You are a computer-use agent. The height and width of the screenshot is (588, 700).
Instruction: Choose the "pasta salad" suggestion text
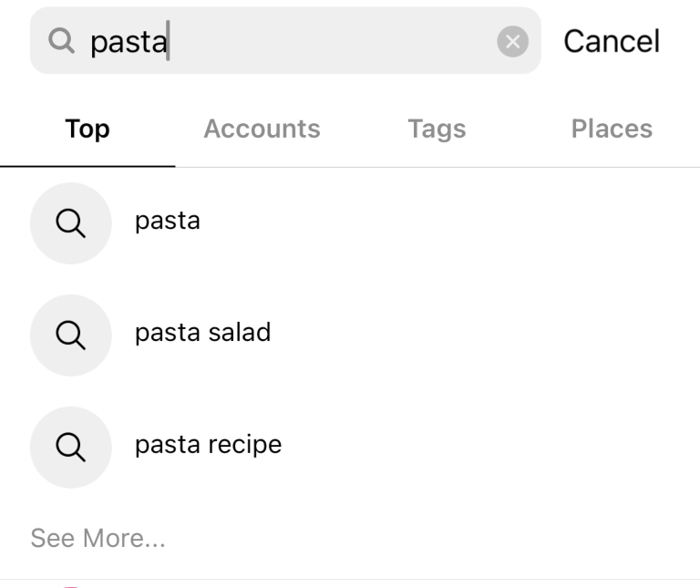(202, 333)
